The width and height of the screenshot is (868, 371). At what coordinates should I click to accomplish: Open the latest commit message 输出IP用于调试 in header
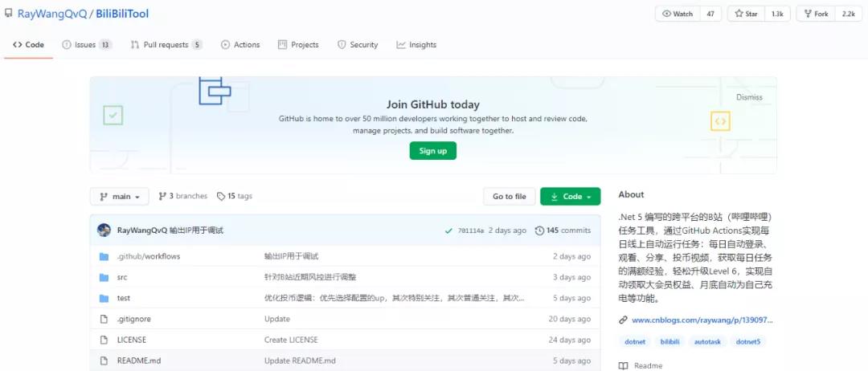point(197,230)
